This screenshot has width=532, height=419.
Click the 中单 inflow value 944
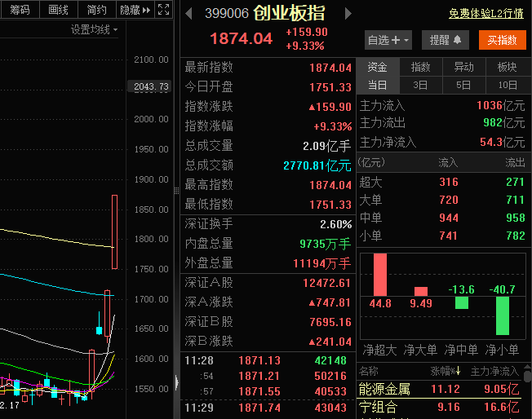pyautogui.click(x=449, y=218)
